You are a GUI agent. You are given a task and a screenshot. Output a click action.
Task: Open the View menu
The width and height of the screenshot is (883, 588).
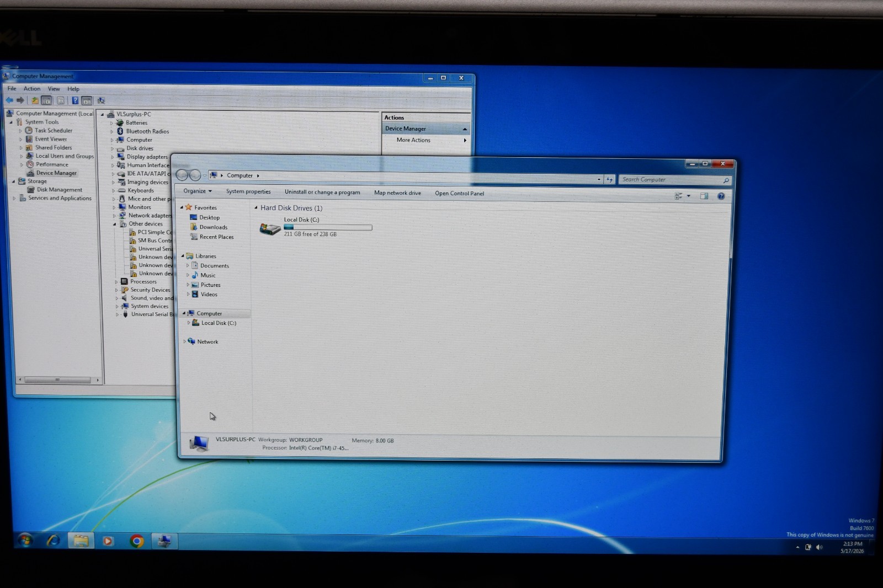coord(54,89)
